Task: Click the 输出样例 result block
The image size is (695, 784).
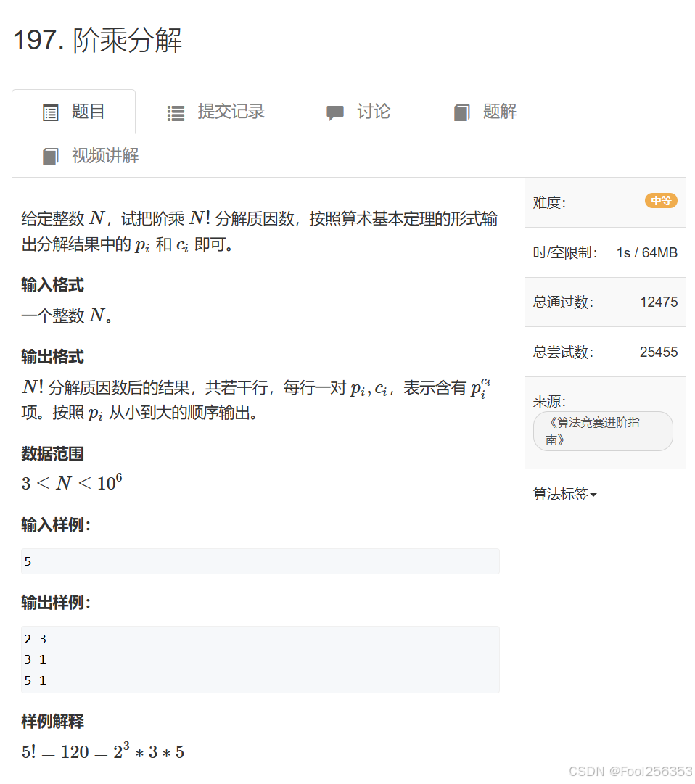Action: 258,659
